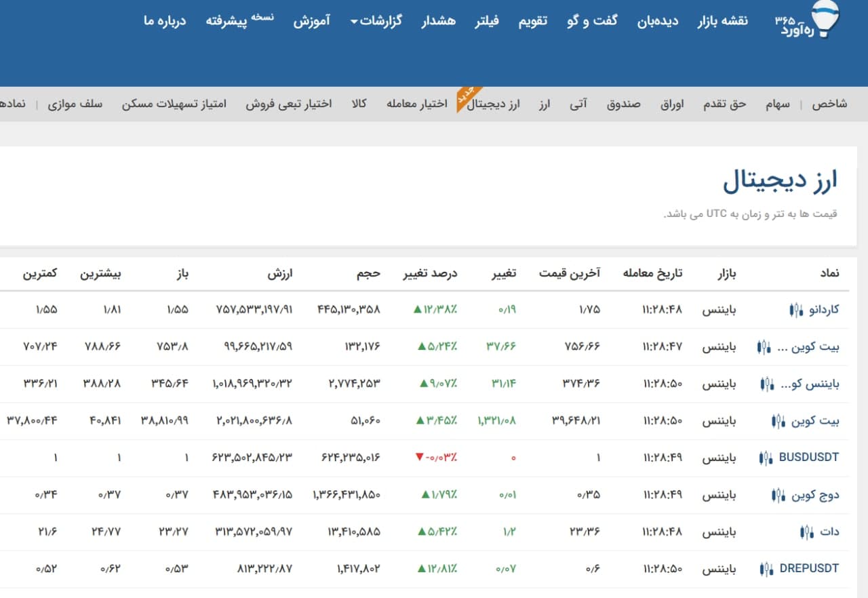Open the دوج کوین symbol link

click(x=815, y=495)
